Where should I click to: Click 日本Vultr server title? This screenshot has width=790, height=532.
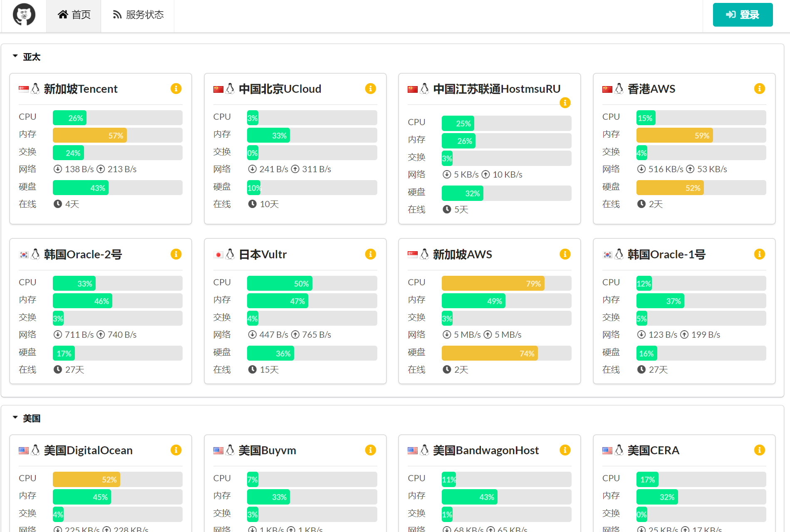pyautogui.click(x=263, y=254)
